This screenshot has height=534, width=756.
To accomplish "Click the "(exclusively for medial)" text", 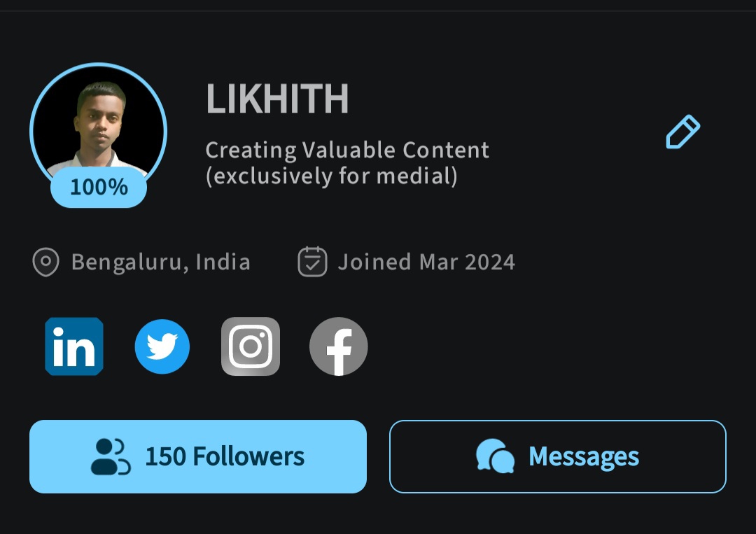I will click(x=332, y=176).
